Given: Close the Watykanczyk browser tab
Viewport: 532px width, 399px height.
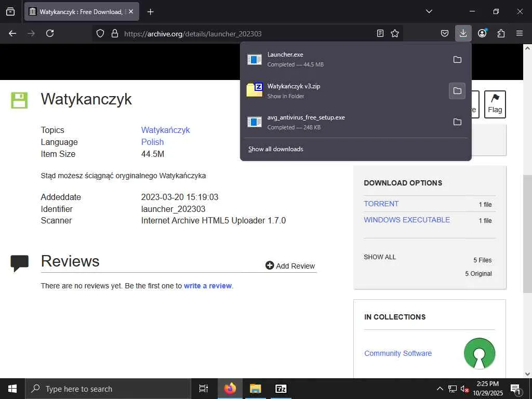Looking at the screenshot, I should [131, 11].
